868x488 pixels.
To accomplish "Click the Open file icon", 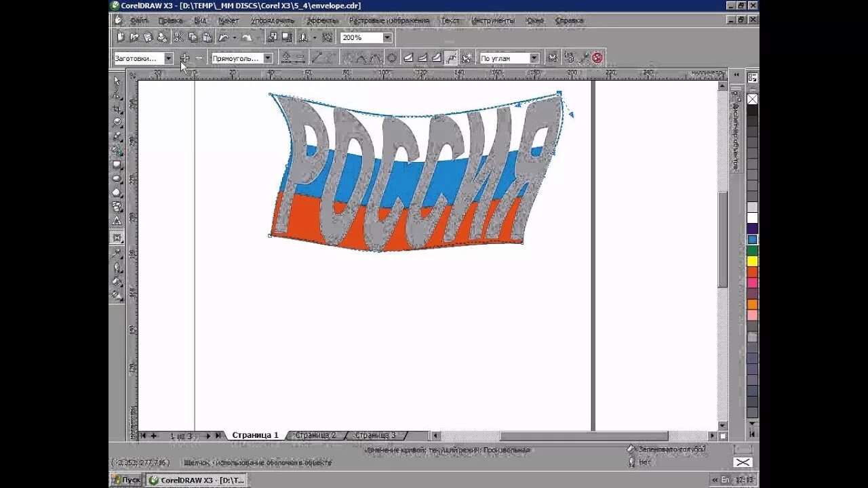I will click(x=134, y=37).
